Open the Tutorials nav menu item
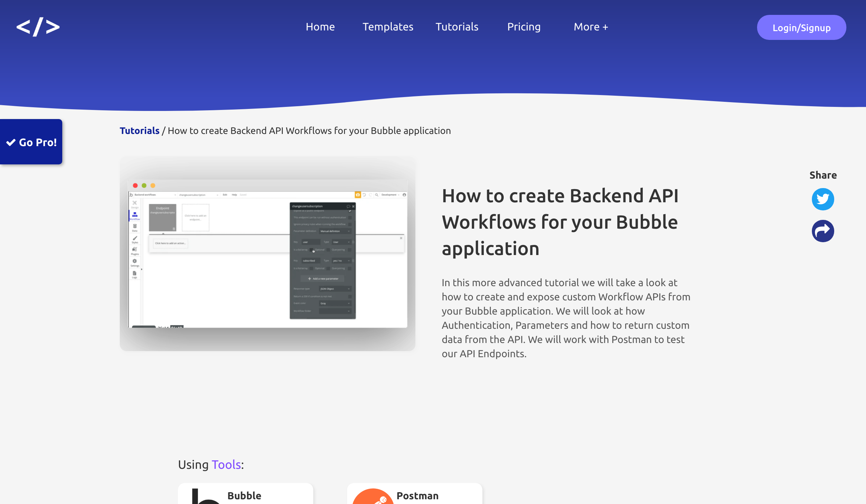Image resolution: width=866 pixels, height=504 pixels. pos(457,27)
